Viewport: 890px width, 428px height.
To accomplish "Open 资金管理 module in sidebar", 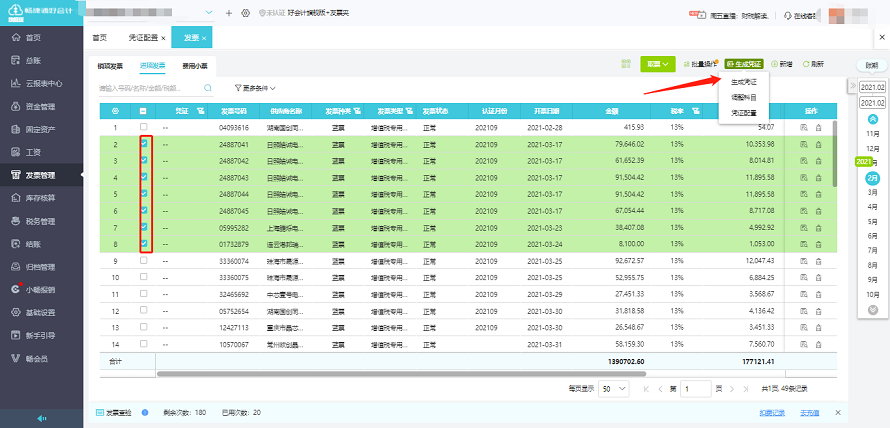I will [x=40, y=106].
